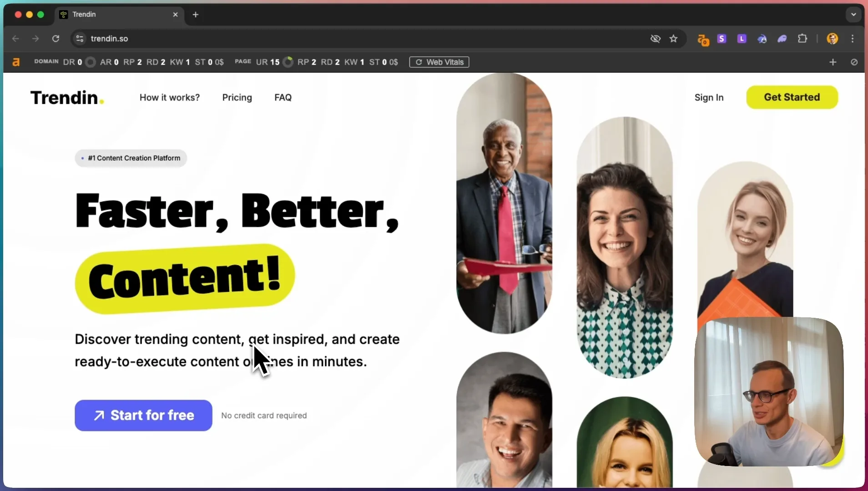The width and height of the screenshot is (868, 491).
Task: Bookmark this page with the star icon
Action: (x=674, y=39)
